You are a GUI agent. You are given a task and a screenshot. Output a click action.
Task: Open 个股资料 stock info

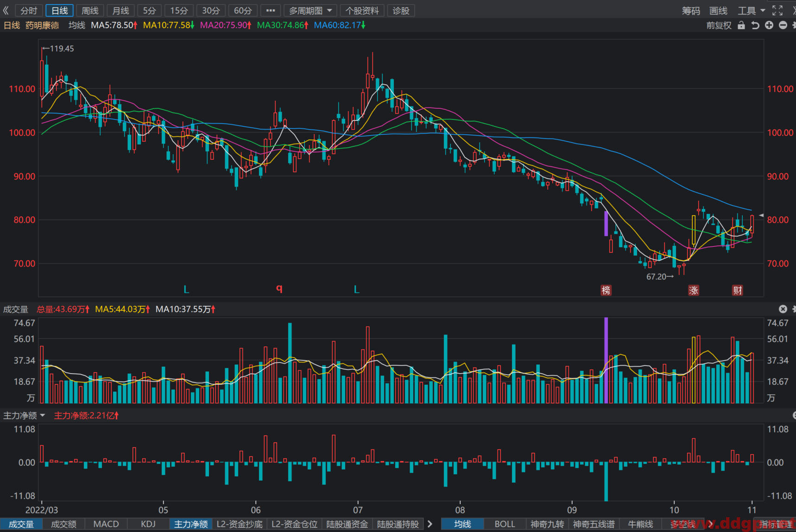click(x=362, y=10)
